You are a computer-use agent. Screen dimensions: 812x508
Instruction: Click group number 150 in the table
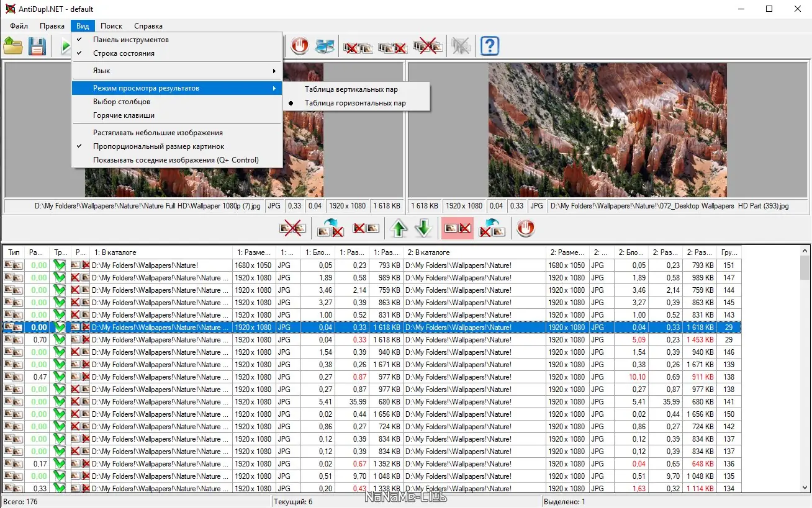click(729, 414)
